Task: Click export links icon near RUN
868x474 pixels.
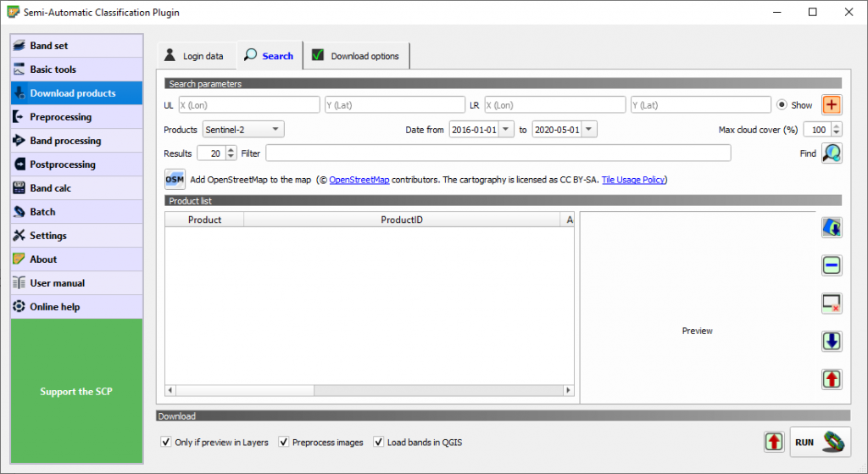Action: tap(774, 442)
